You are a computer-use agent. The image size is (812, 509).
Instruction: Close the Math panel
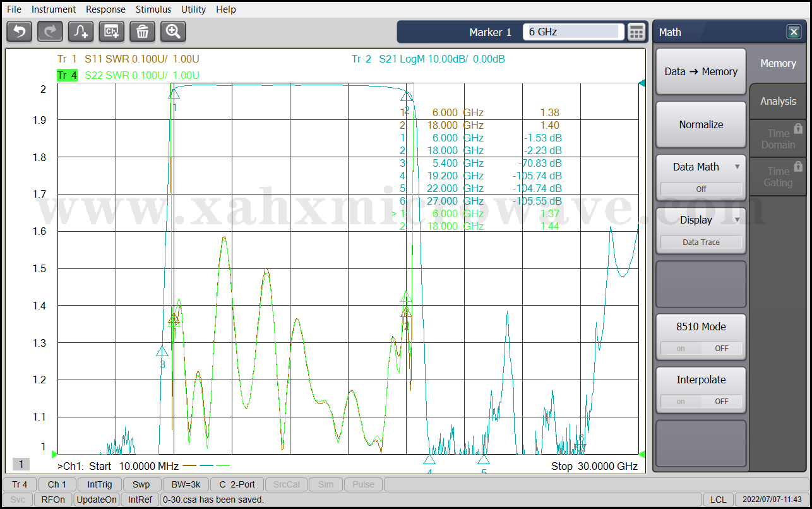793,32
